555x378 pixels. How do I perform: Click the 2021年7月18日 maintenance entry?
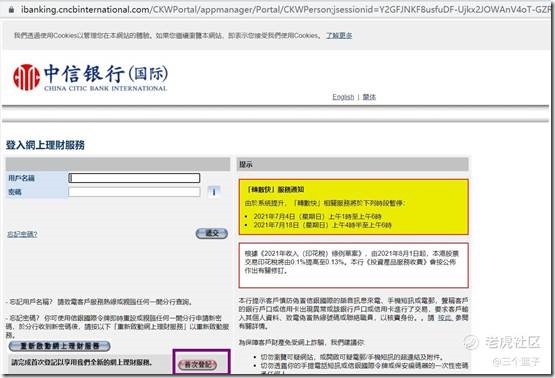click(x=322, y=225)
